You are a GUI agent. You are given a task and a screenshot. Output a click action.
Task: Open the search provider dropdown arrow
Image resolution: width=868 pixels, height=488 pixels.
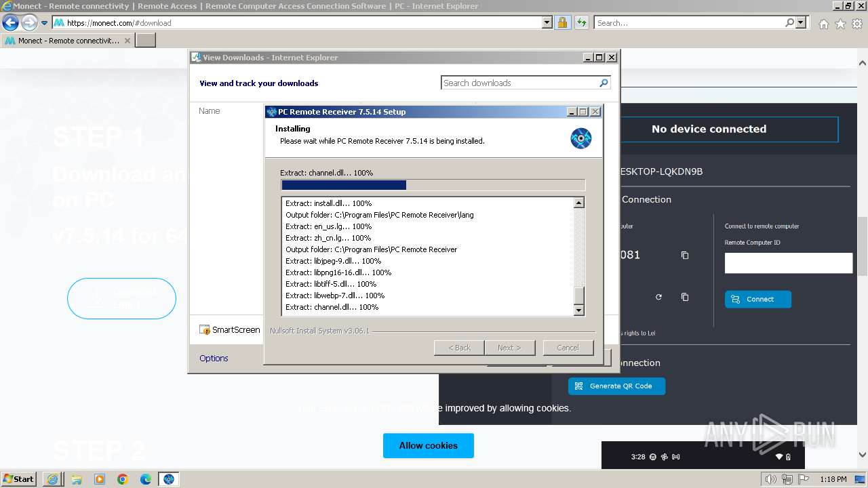click(x=801, y=22)
